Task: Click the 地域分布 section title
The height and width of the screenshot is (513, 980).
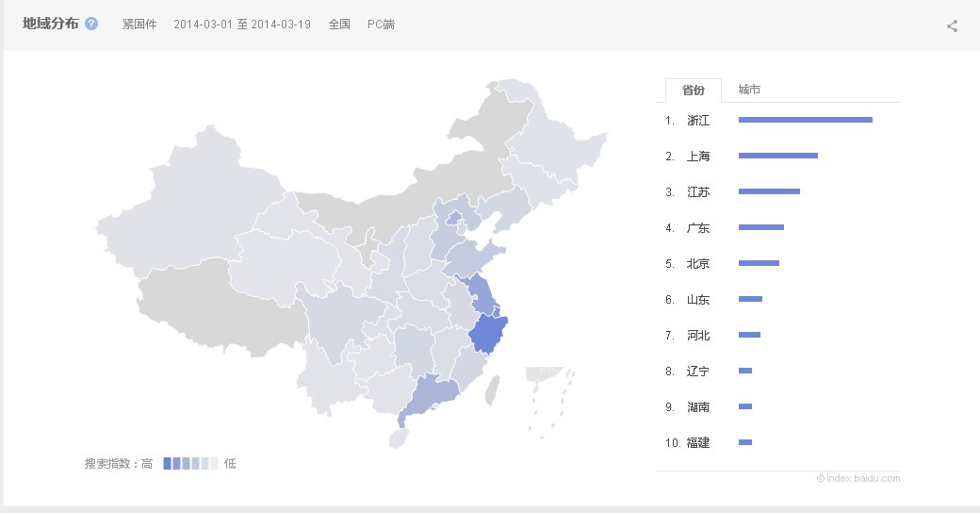Action: point(51,24)
